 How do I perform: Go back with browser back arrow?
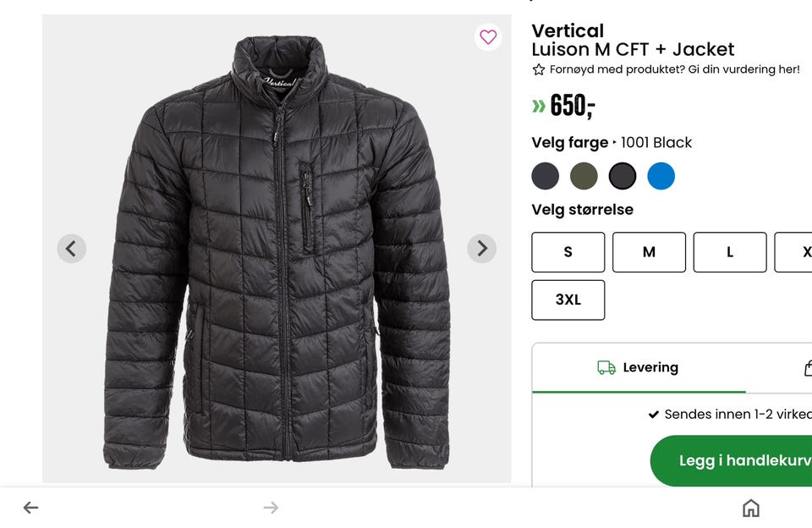(x=30, y=508)
